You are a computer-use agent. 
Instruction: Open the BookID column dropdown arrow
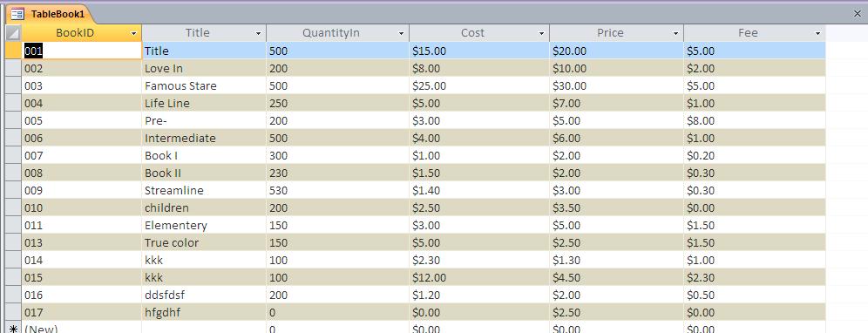[133, 34]
